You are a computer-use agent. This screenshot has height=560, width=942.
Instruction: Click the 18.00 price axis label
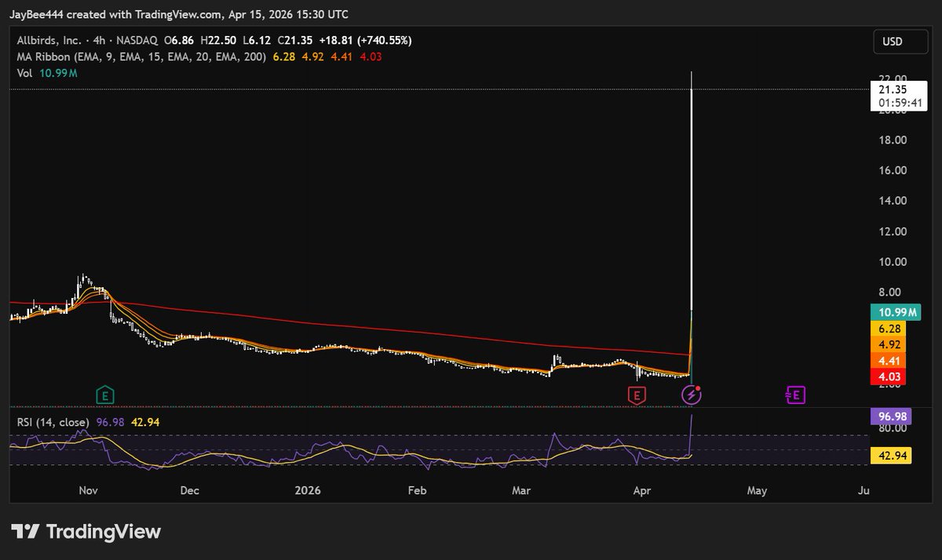(893, 140)
